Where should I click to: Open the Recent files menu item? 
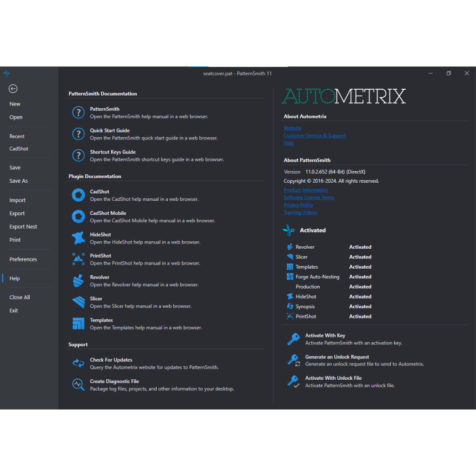point(17,136)
